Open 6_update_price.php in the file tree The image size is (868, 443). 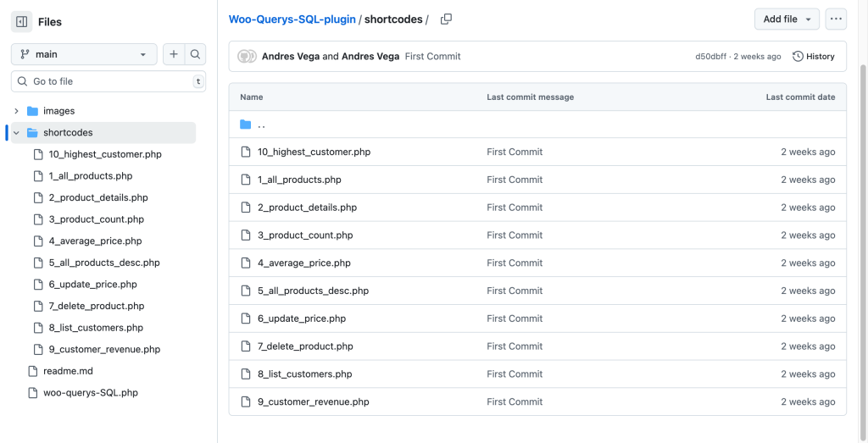(92, 285)
